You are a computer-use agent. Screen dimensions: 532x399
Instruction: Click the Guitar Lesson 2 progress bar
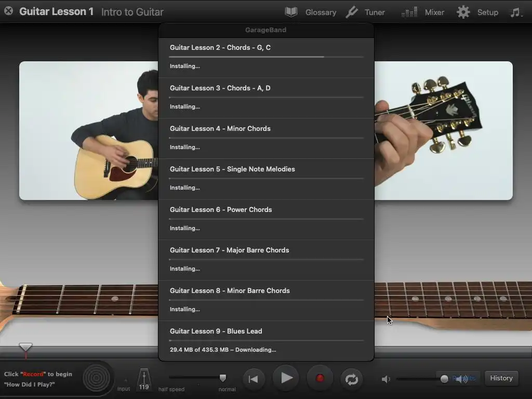pos(267,57)
